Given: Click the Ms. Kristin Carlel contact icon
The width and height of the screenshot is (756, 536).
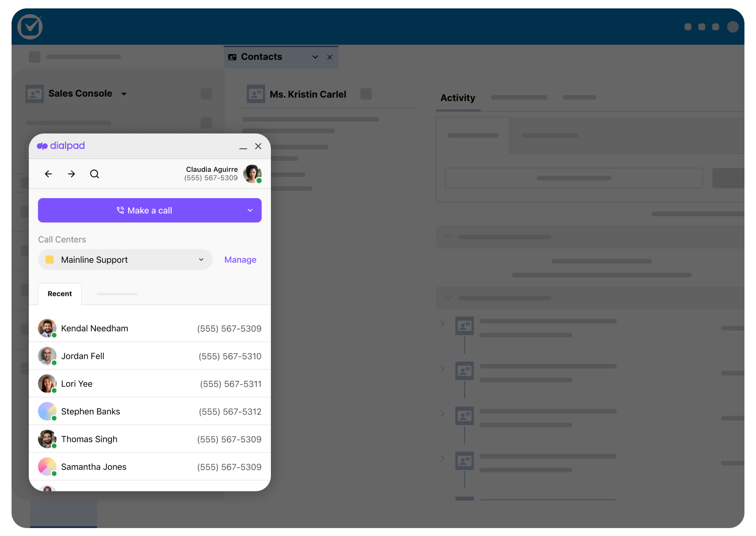Looking at the screenshot, I should [256, 94].
